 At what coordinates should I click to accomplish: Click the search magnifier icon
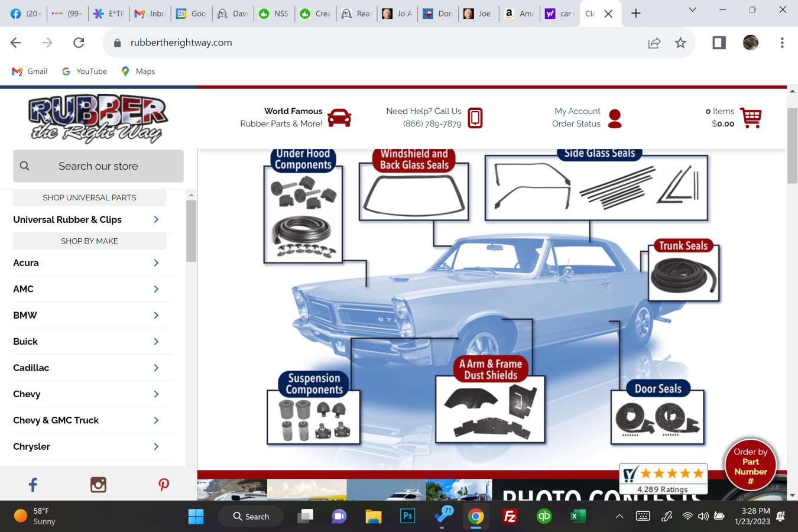pyautogui.click(x=25, y=166)
